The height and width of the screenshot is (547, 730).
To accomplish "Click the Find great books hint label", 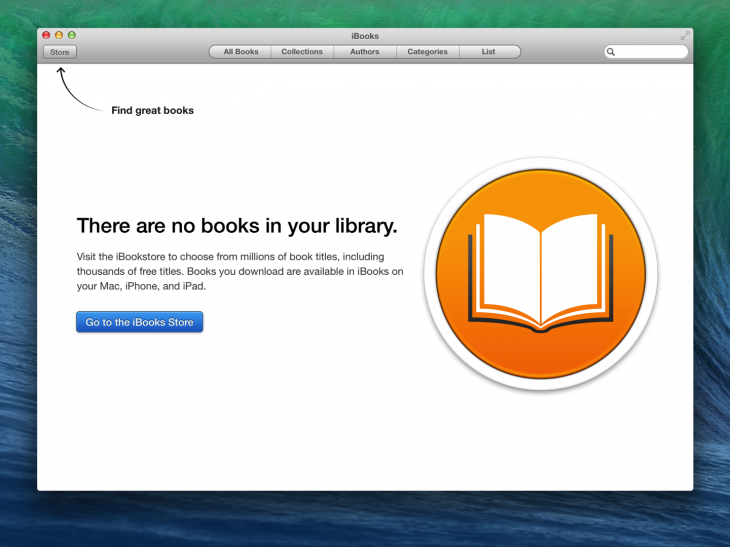I will click(152, 110).
